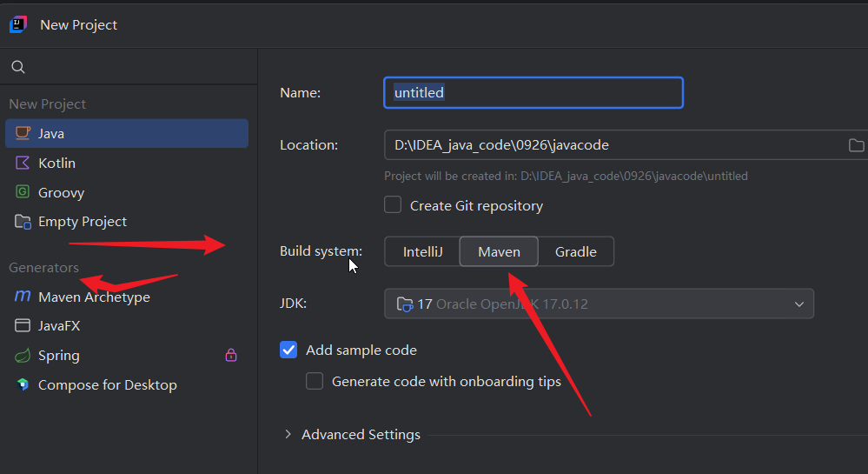Click the Compose for Desktop icon
The height and width of the screenshot is (474, 868).
(x=23, y=384)
